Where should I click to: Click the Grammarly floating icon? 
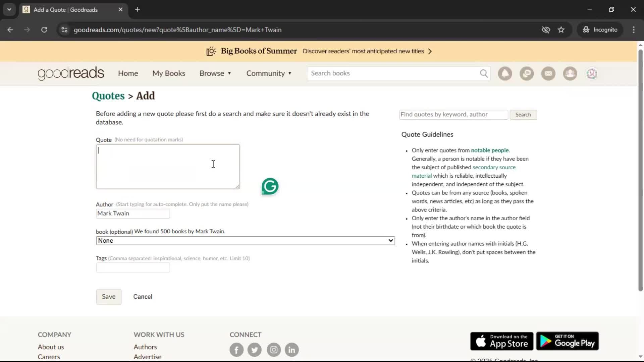(x=270, y=186)
